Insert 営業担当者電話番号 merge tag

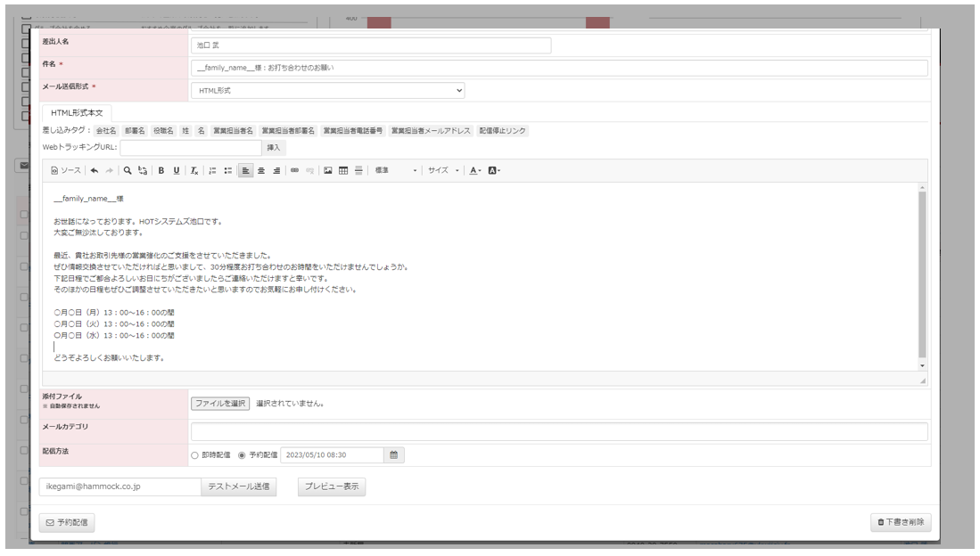click(352, 131)
